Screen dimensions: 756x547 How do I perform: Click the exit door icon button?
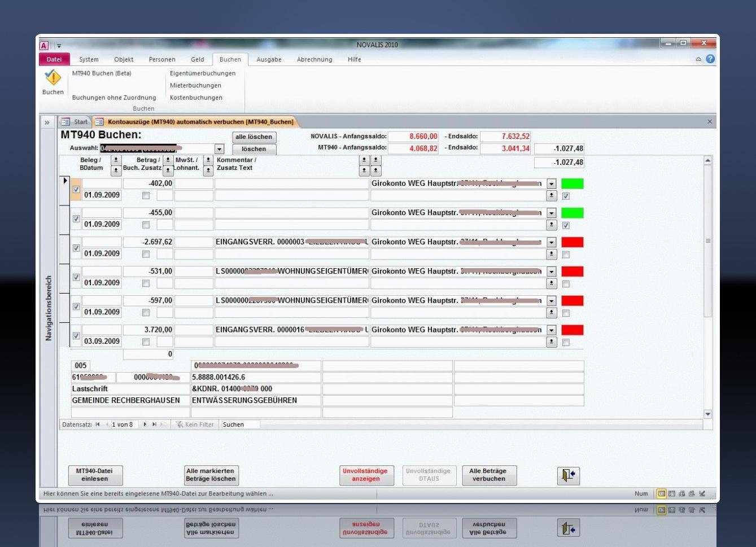[568, 475]
